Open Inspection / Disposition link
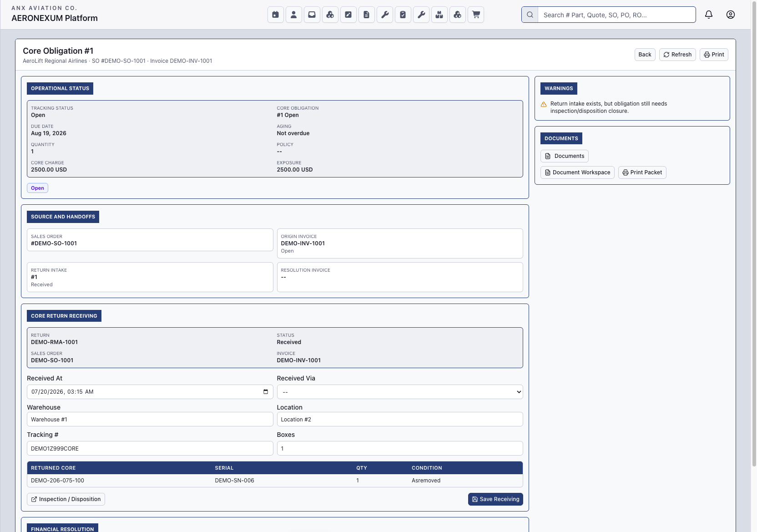Image resolution: width=757 pixels, height=532 pixels. tap(66, 499)
